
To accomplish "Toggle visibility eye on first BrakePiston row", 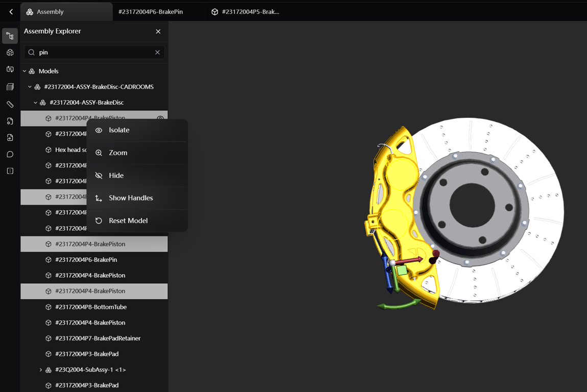I will click(160, 117).
